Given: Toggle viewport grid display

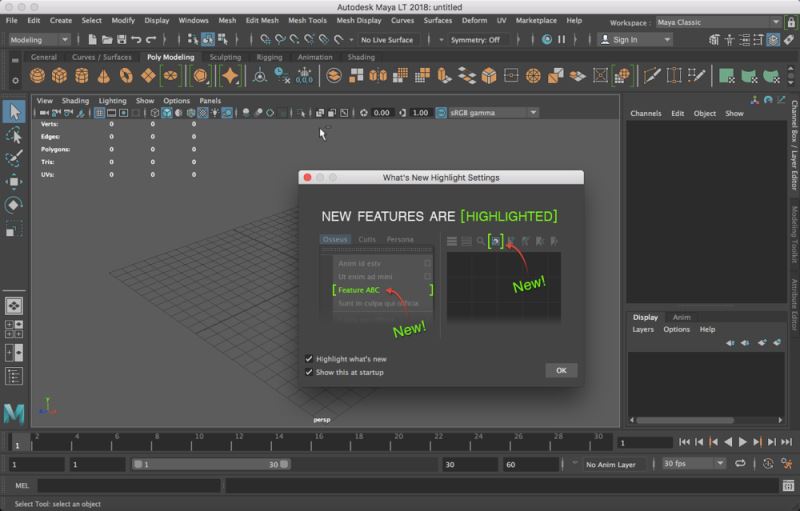Looking at the screenshot, I should [x=99, y=113].
